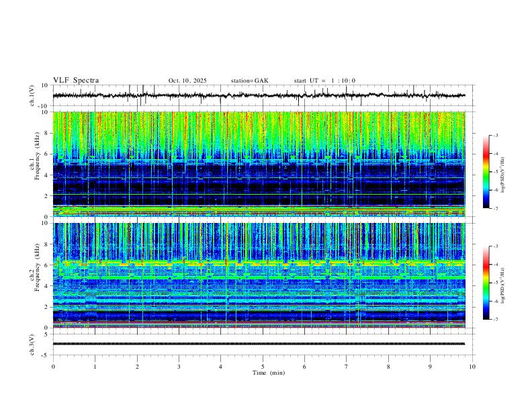Click the time axis tick label '5'
The image size is (532, 411).
pyautogui.click(x=263, y=367)
